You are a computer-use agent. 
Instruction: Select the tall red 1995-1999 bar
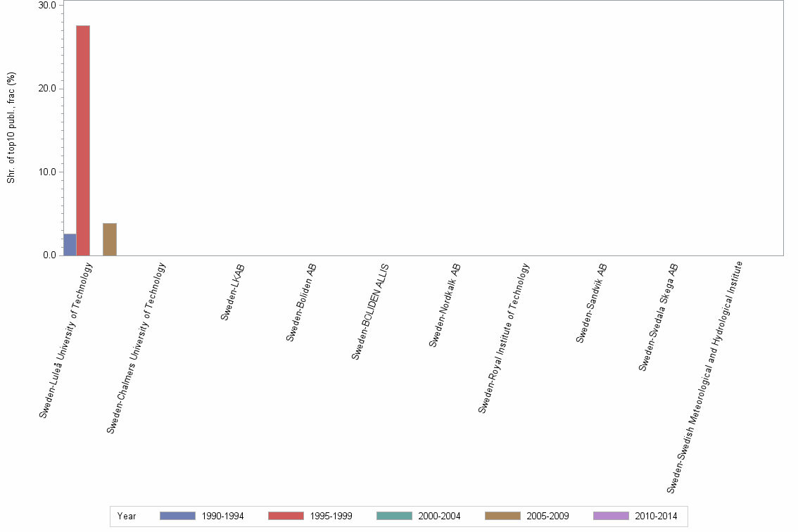click(x=82, y=141)
